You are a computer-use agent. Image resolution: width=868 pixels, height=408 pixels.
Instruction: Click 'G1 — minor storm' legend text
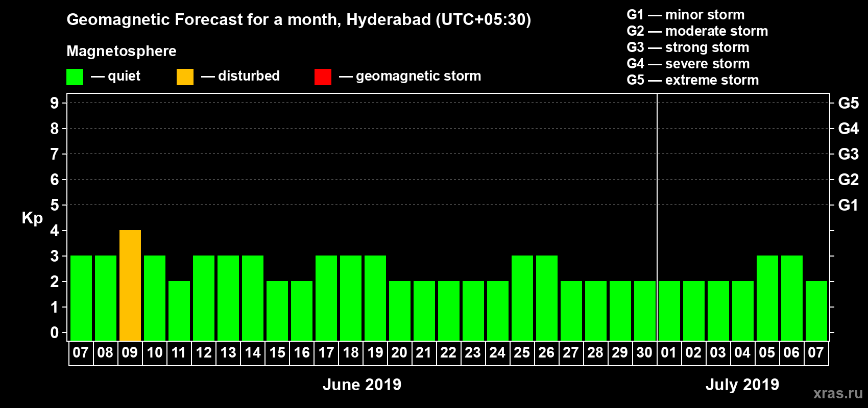[x=686, y=15]
